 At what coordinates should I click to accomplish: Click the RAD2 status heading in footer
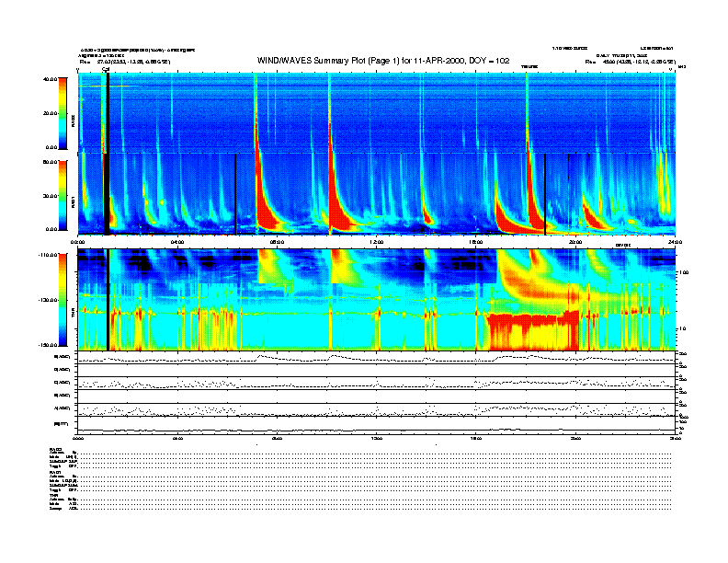pyautogui.click(x=55, y=449)
